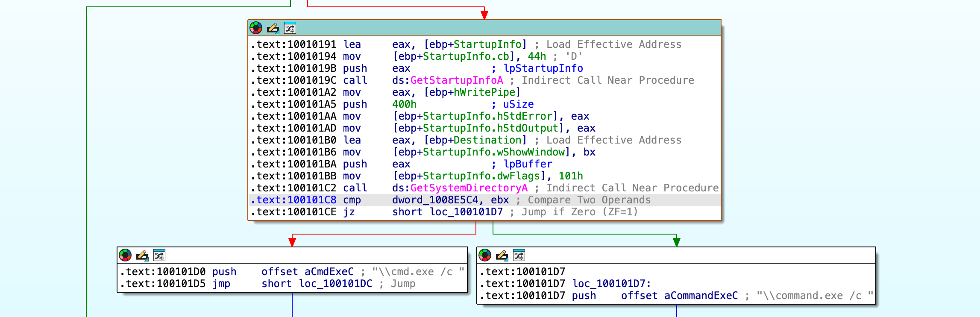Click the 44h value in StartupInfo.cb line

(x=537, y=56)
